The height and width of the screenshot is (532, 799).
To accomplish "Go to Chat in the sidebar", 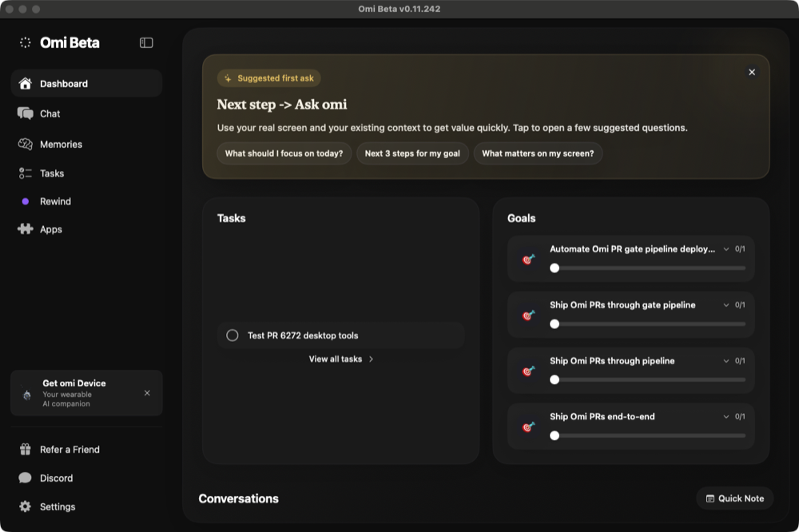I will 86,113.
